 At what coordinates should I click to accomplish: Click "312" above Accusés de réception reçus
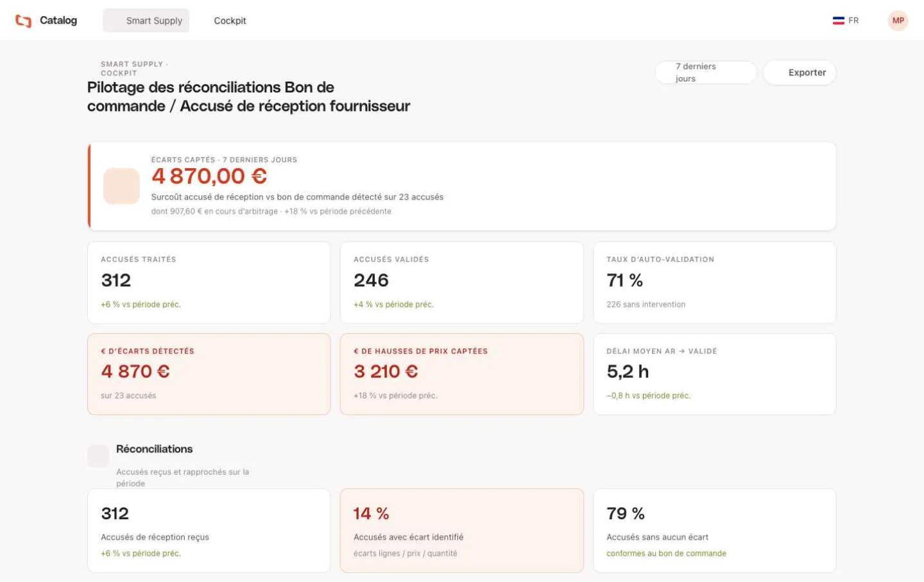115,513
